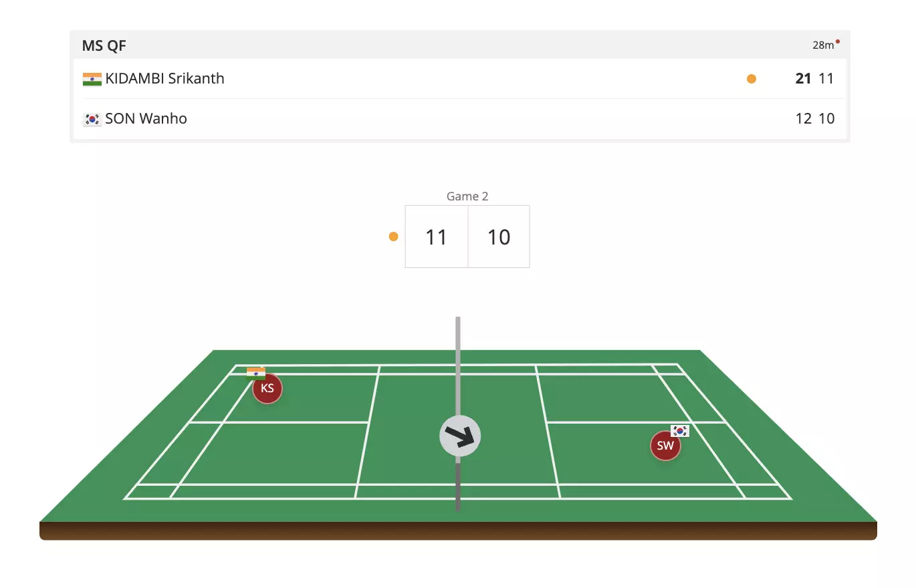Click the Game 2 label

pyautogui.click(x=467, y=196)
